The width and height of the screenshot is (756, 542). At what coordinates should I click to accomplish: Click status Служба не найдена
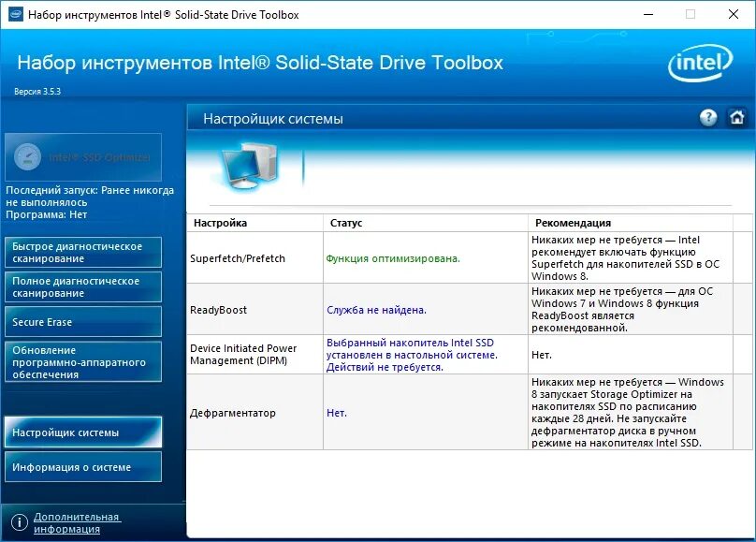(376, 310)
